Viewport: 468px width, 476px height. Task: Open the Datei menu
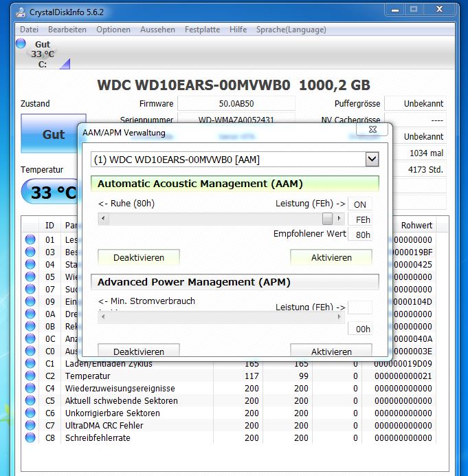(29, 30)
